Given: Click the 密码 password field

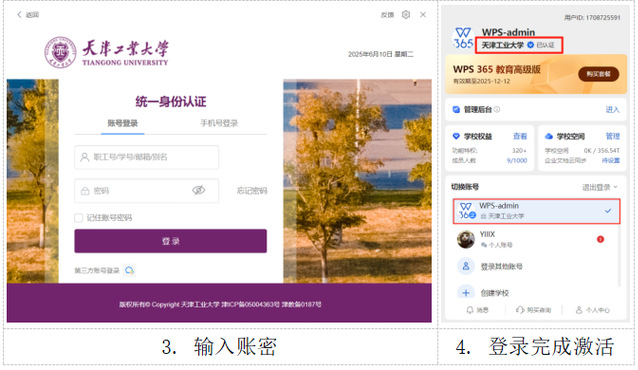Looking at the screenshot, I should point(146,190).
